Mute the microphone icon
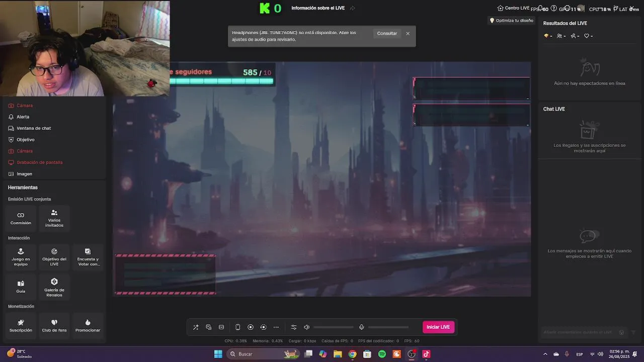The image size is (644, 362). [361, 327]
